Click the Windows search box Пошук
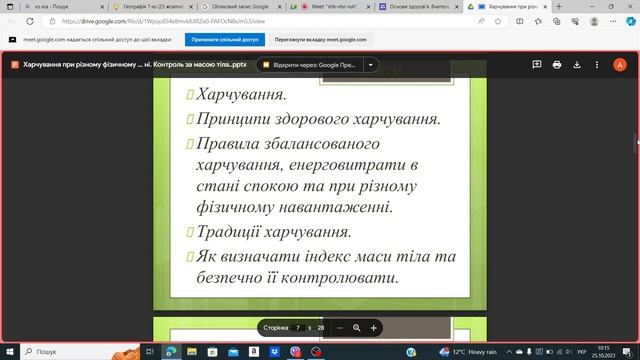The image size is (640, 360). (x=80, y=351)
